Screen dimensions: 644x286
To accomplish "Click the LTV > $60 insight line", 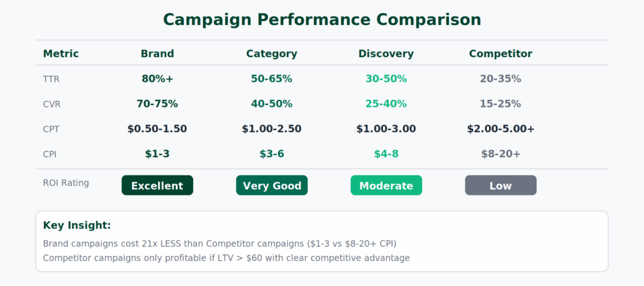I will (226, 258).
